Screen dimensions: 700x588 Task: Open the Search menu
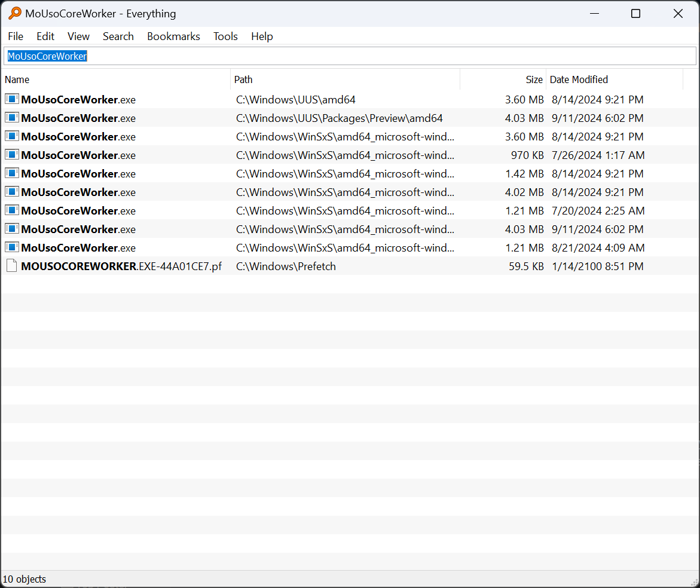[118, 36]
